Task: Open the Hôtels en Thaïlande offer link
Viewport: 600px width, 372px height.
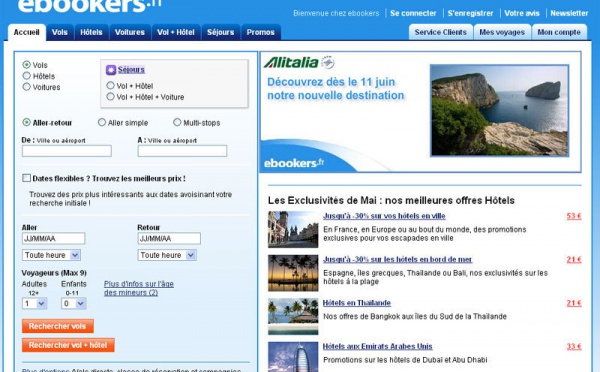Action: coord(357,303)
